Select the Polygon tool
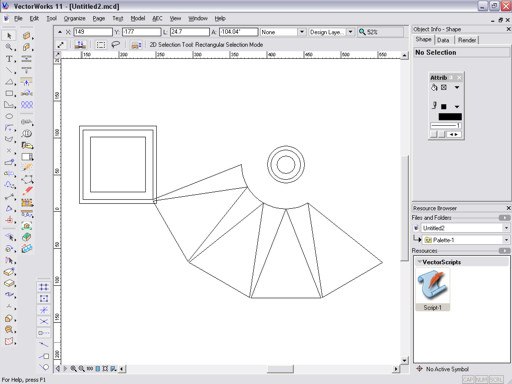512x384 pixels. pos(9,105)
